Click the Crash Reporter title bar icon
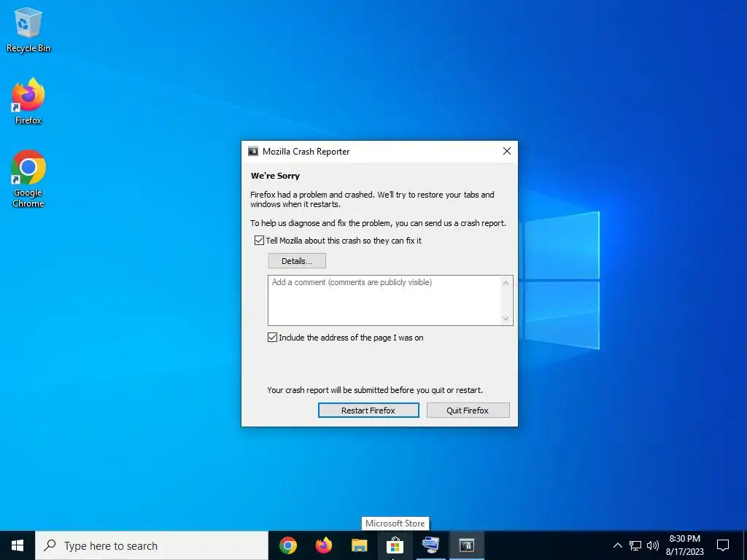 (253, 152)
